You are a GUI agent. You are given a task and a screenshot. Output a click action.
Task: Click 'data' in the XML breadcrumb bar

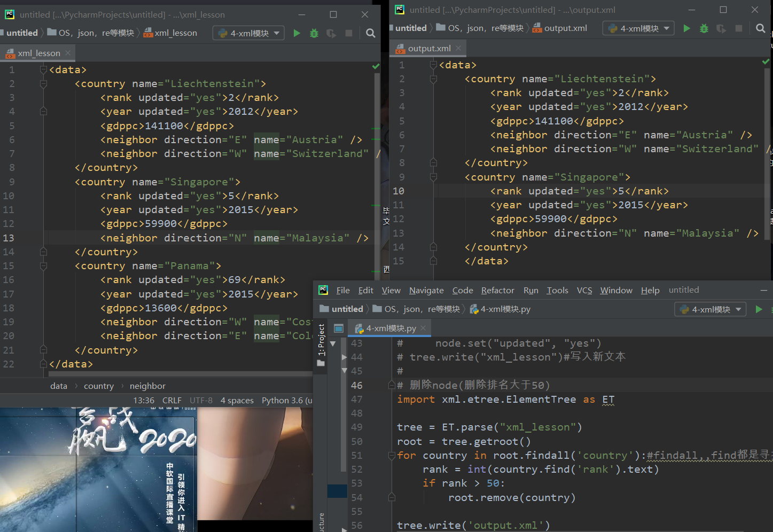59,386
